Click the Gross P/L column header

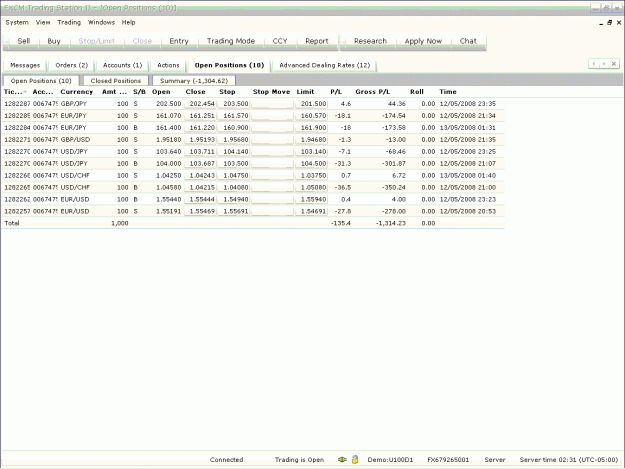tap(373, 92)
